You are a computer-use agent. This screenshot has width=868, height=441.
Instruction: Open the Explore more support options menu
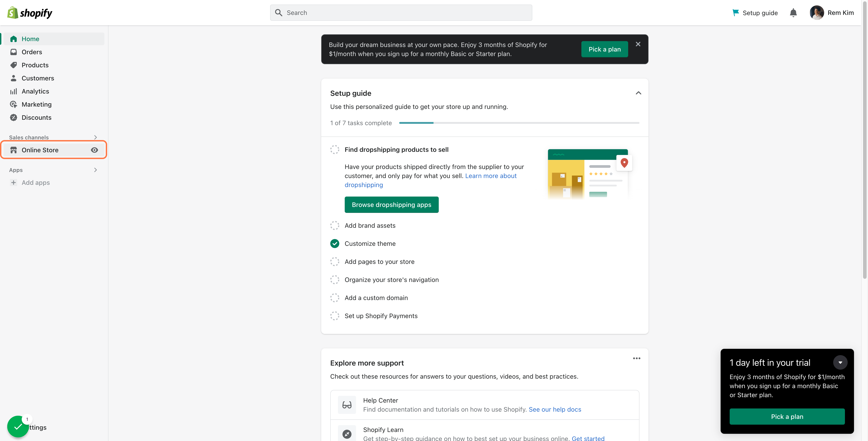click(x=637, y=358)
